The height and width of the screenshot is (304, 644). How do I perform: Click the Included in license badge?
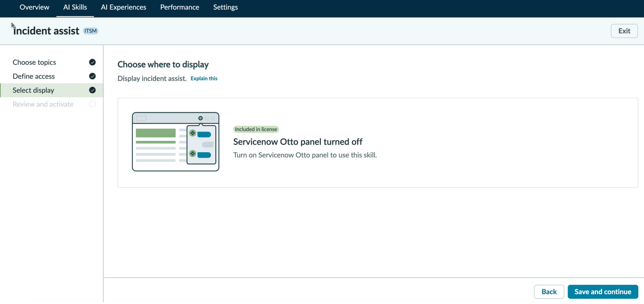pos(256,129)
